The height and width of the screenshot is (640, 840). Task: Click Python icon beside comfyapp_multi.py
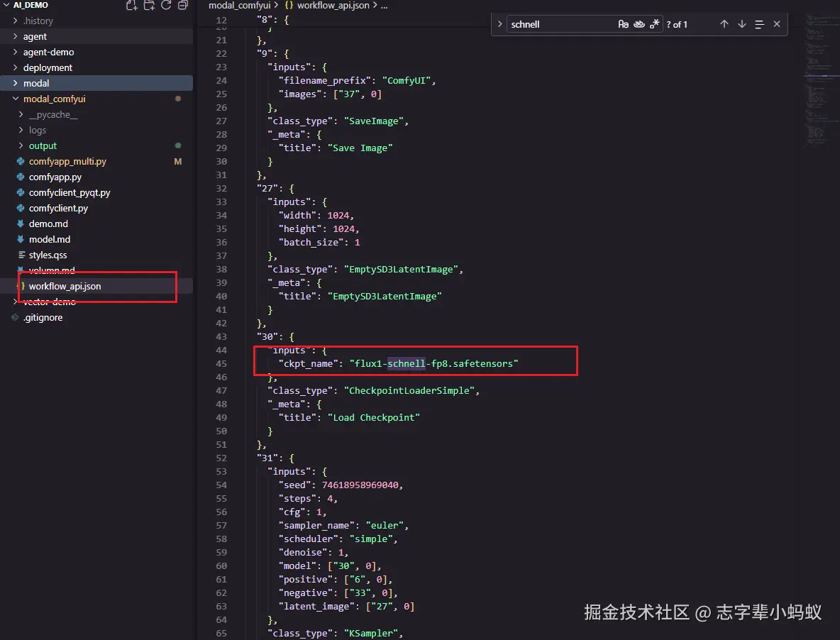(x=21, y=161)
